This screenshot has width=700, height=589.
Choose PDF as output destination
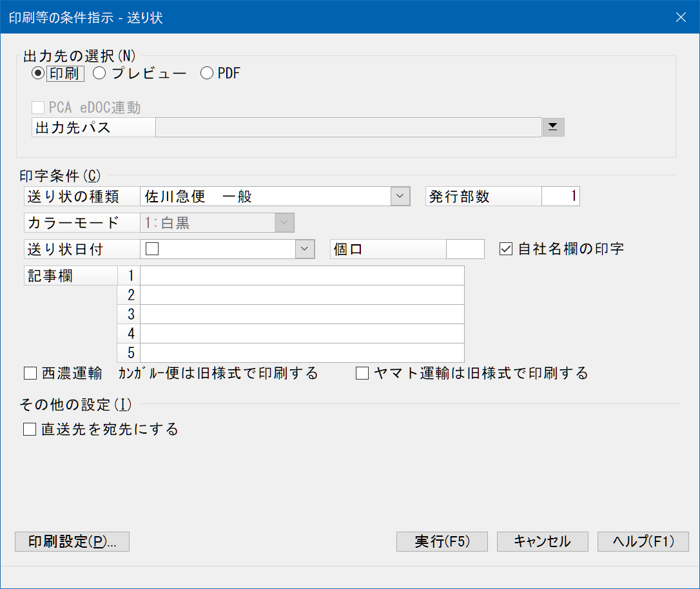click(207, 73)
